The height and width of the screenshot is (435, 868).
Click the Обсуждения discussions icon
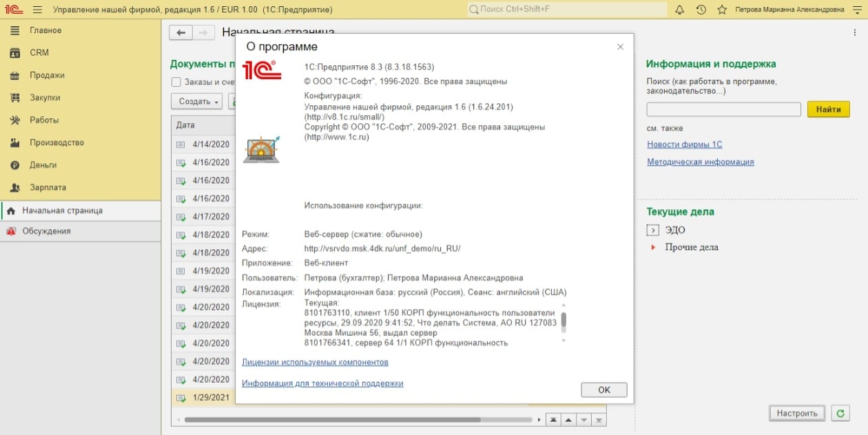(10, 231)
